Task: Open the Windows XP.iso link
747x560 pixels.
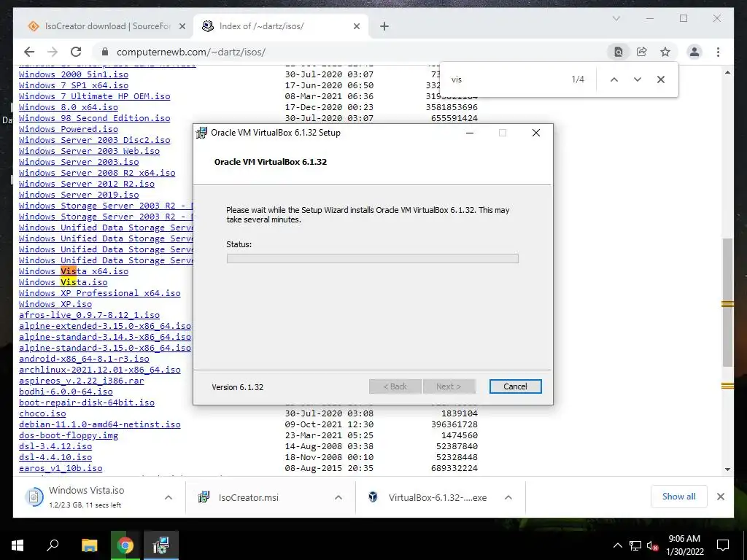Action: click(55, 304)
